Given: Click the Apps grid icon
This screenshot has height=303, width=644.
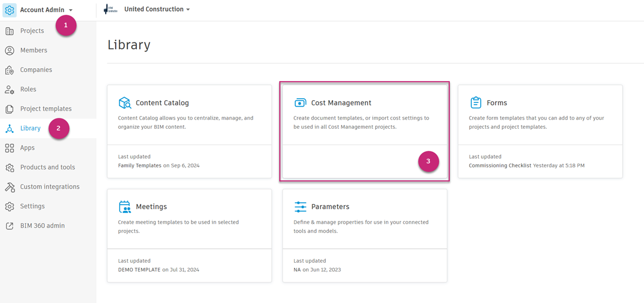Looking at the screenshot, I should pyautogui.click(x=10, y=148).
